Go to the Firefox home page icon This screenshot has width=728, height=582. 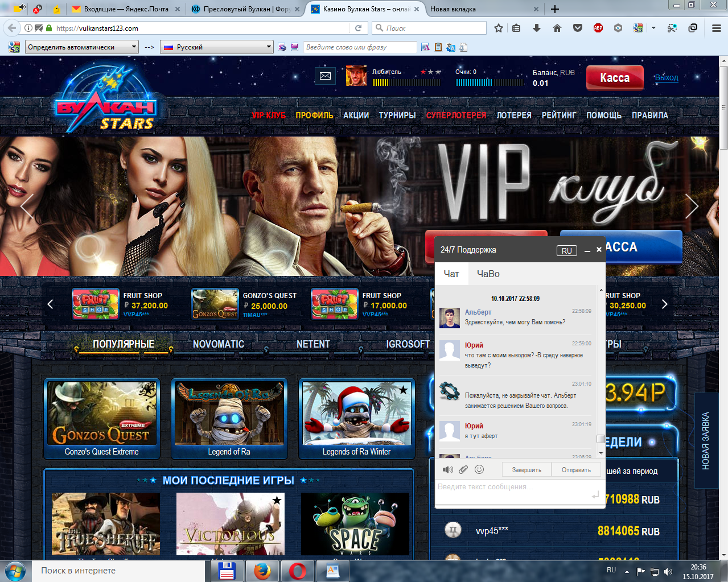tap(557, 28)
